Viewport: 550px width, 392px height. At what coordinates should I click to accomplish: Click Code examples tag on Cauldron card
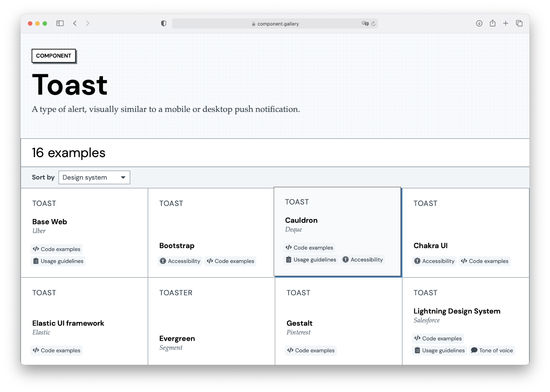[309, 248]
